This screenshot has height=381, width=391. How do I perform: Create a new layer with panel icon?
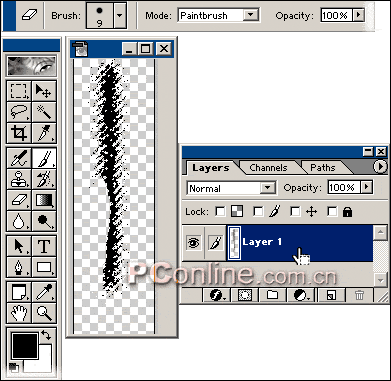331,295
